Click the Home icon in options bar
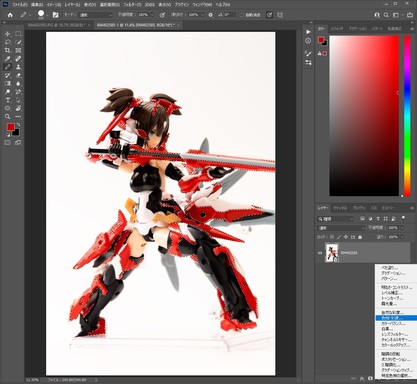Screen dimensions: 417x384 tap(10, 15)
